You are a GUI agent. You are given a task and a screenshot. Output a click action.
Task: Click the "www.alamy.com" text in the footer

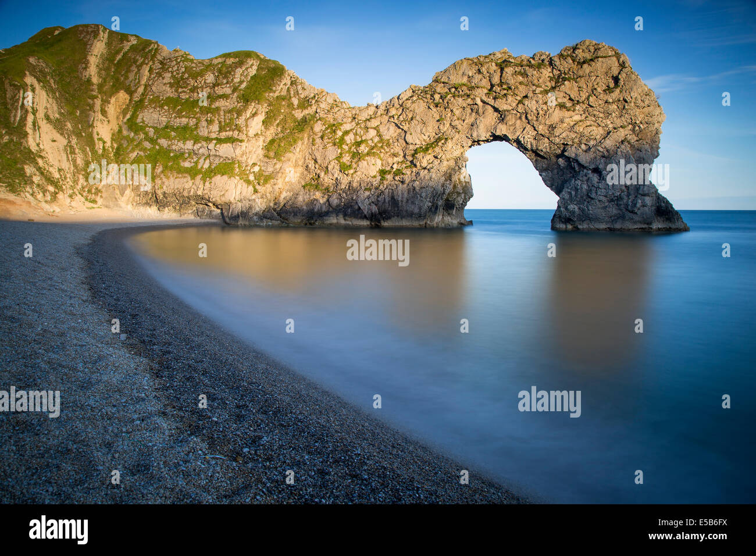point(687,536)
